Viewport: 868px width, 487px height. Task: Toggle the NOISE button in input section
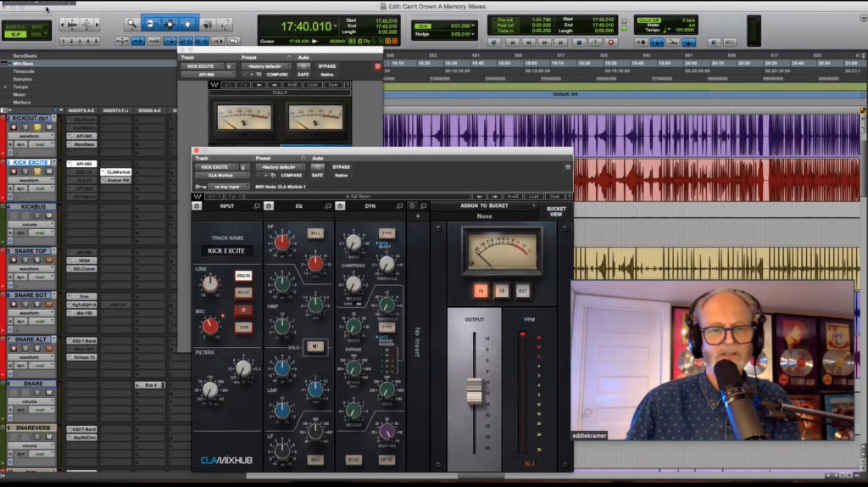243,293
